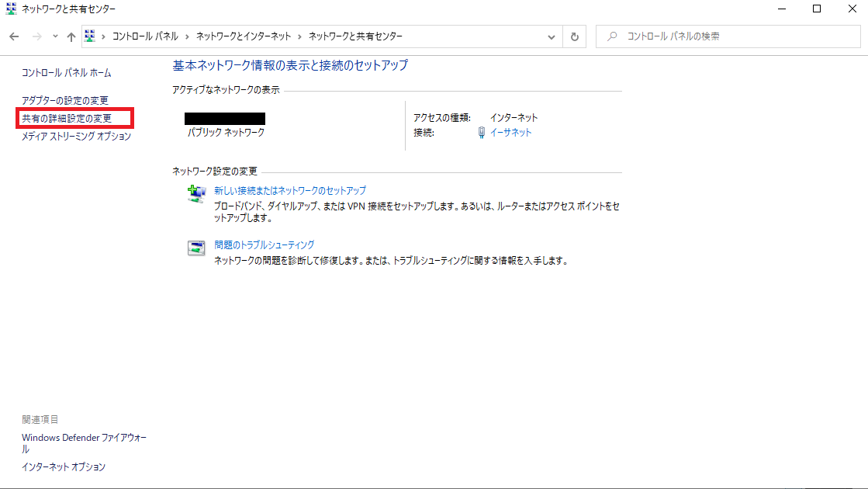Click the chevron after コントロール パネル breadcrumb
The height and width of the screenshot is (489, 868).
(x=187, y=36)
